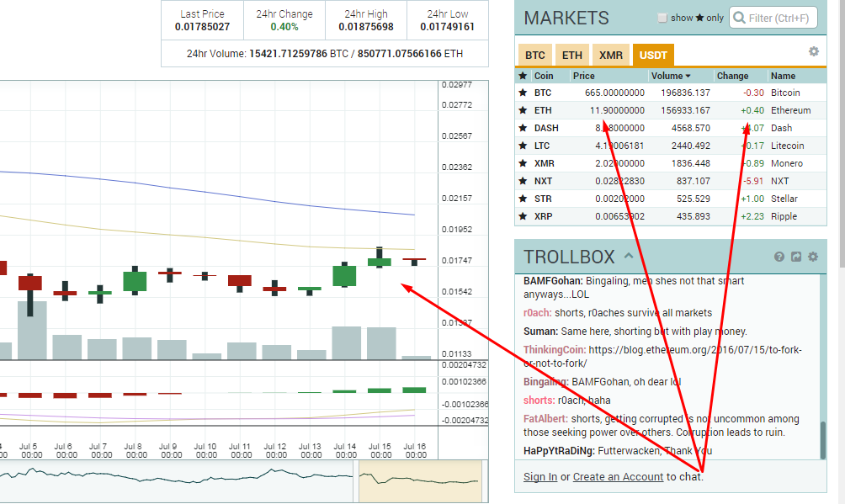Sort markets by Volume column
This screenshot has width=845, height=504.
point(671,76)
